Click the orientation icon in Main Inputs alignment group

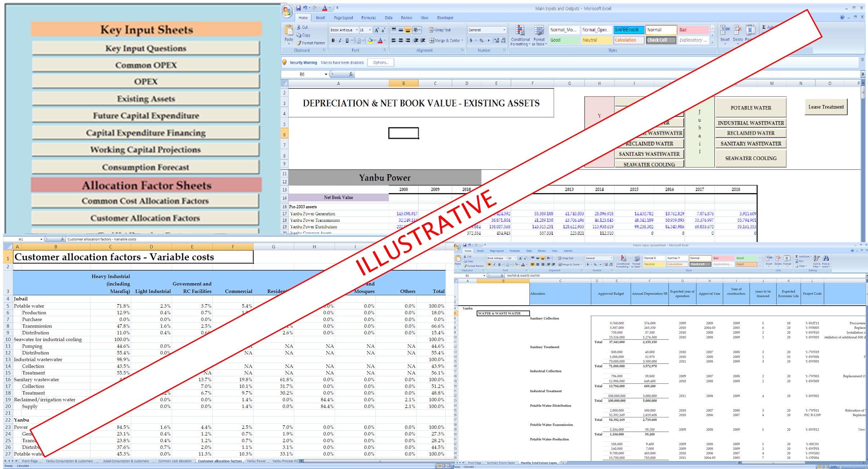[417, 30]
